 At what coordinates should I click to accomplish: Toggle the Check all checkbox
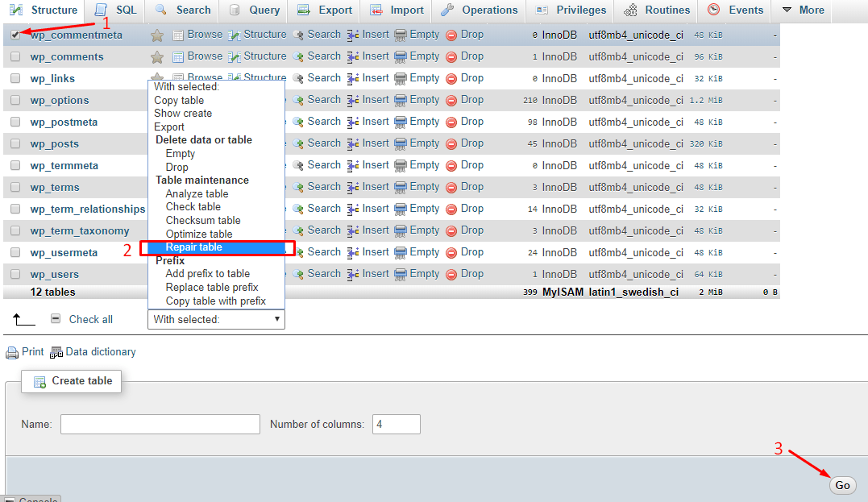[x=56, y=319]
